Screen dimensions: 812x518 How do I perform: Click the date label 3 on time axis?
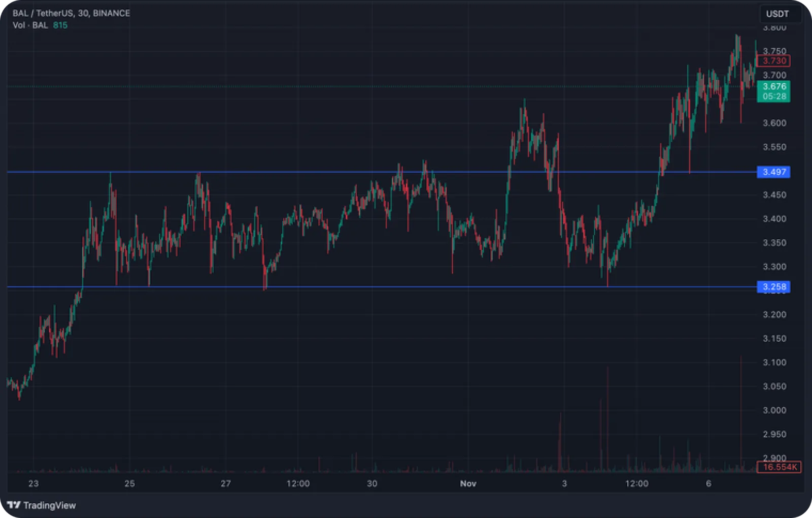[564, 483]
